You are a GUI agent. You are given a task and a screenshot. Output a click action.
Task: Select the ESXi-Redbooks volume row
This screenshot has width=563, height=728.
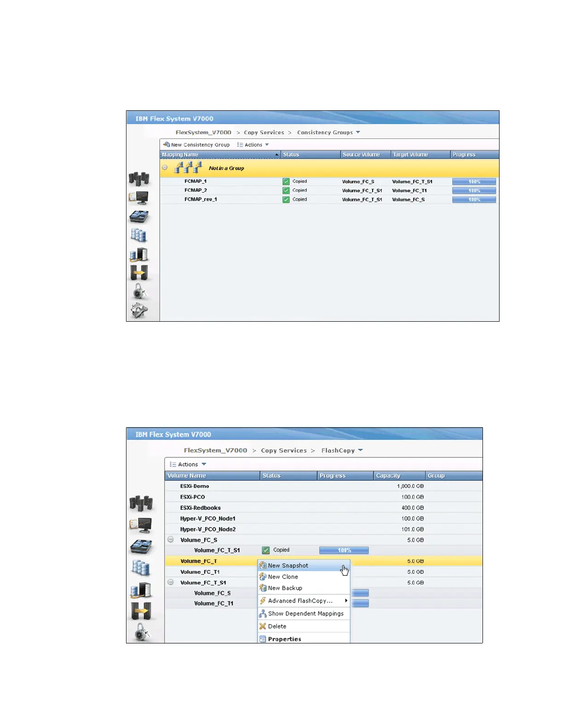[x=324, y=508]
